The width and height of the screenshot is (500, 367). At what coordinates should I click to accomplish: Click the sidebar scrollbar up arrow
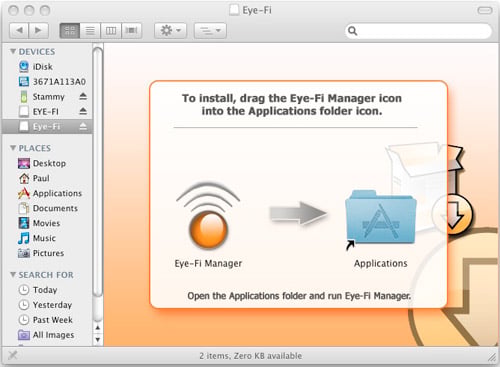98,328
